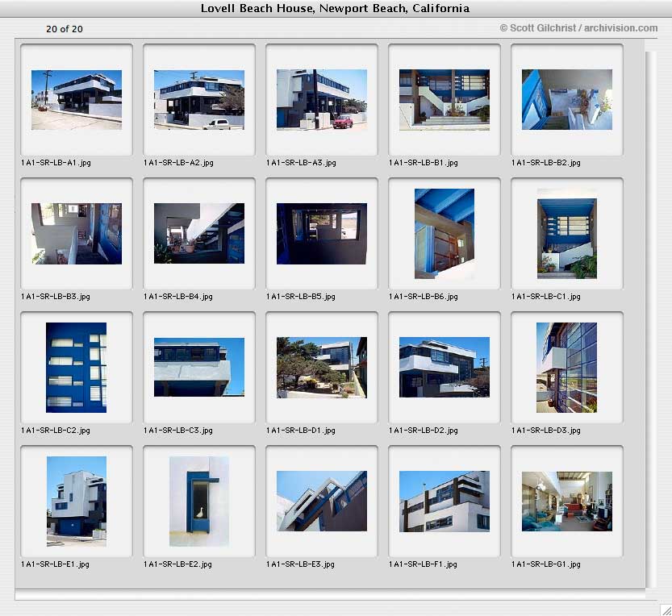Select the 1A1-SR-LB-C1.jpg portrait thumbnail

click(x=567, y=234)
